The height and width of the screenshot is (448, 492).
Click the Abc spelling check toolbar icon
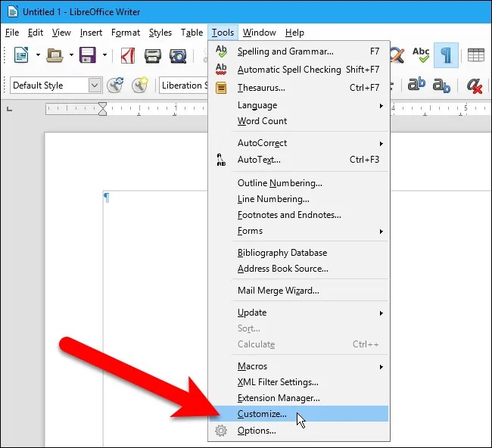tap(421, 55)
